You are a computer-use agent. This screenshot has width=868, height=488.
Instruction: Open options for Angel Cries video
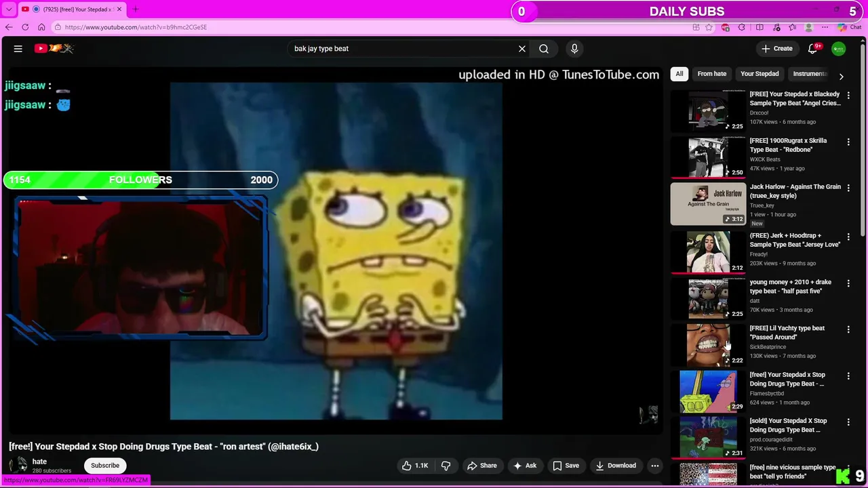coord(848,96)
